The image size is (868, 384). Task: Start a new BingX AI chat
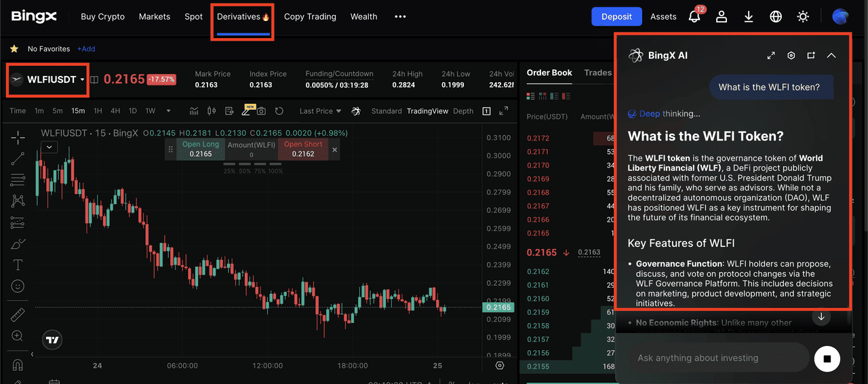[811, 56]
